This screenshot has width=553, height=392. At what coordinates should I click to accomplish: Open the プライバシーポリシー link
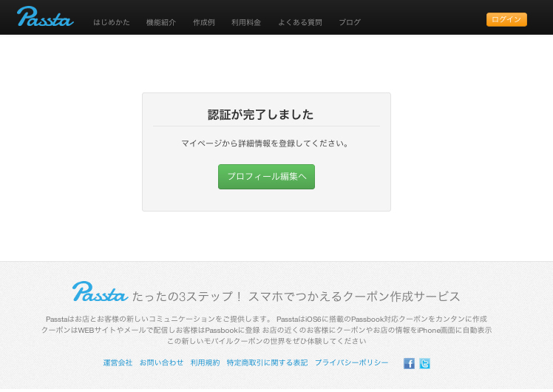click(x=351, y=362)
